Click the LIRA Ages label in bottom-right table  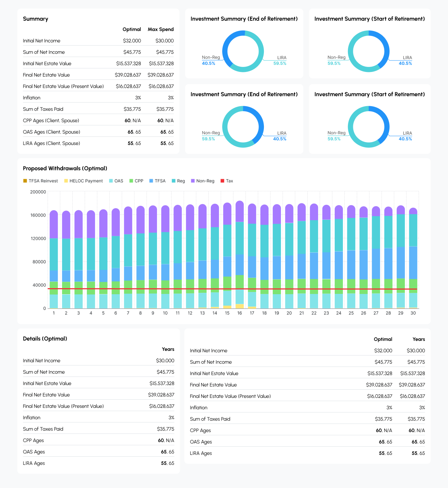(x=201, y=453)
